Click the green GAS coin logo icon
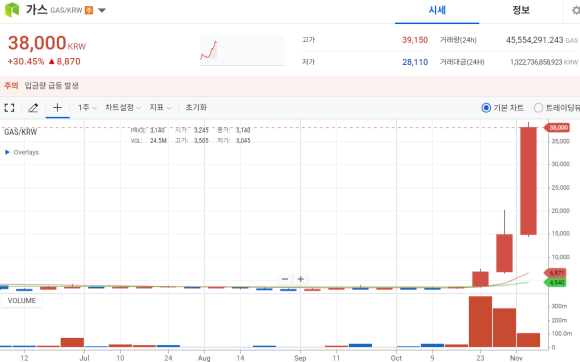 (x=12, y=10)
